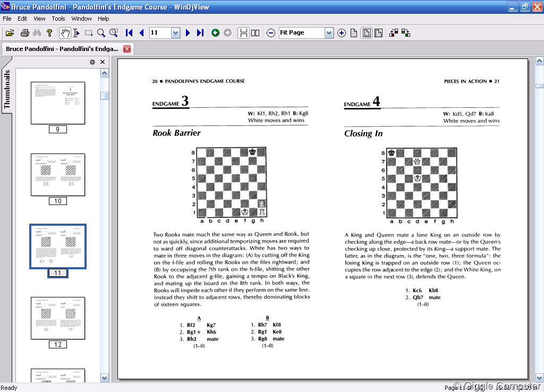
Task: Select the page 11 thumbnail
Action: coord(58,246)
